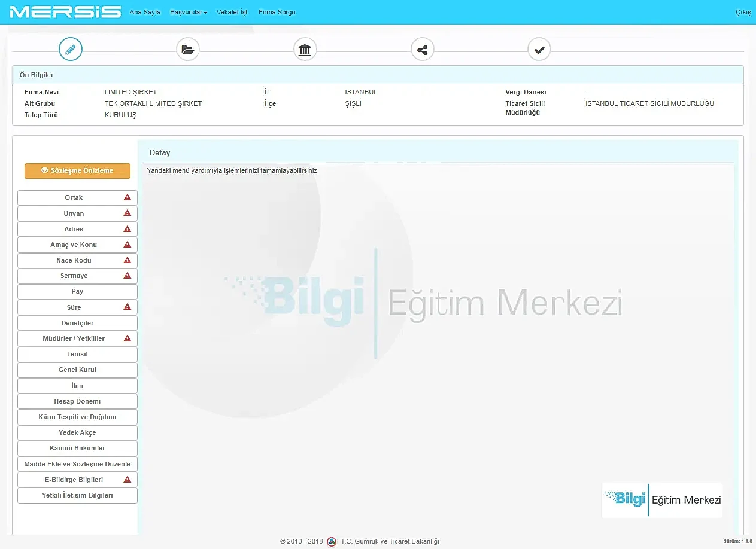Screen dimensions: 756x549
Task: Go to Ana Sayfa in navbar
Action: point(145,12)
